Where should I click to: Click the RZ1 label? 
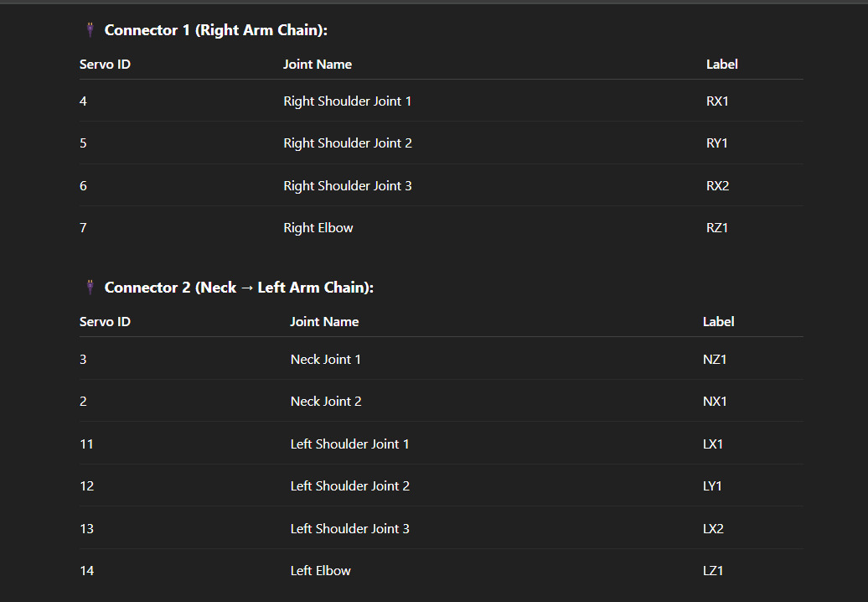click(716, 228)
